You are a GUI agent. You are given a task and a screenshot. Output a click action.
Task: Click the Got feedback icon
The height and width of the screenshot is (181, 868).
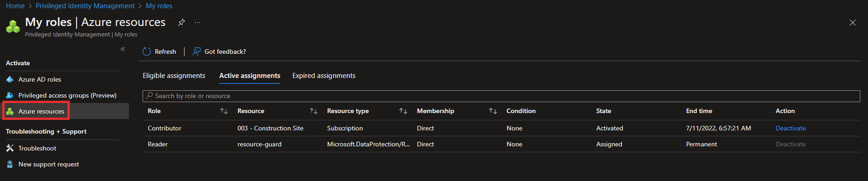(196, 52)
